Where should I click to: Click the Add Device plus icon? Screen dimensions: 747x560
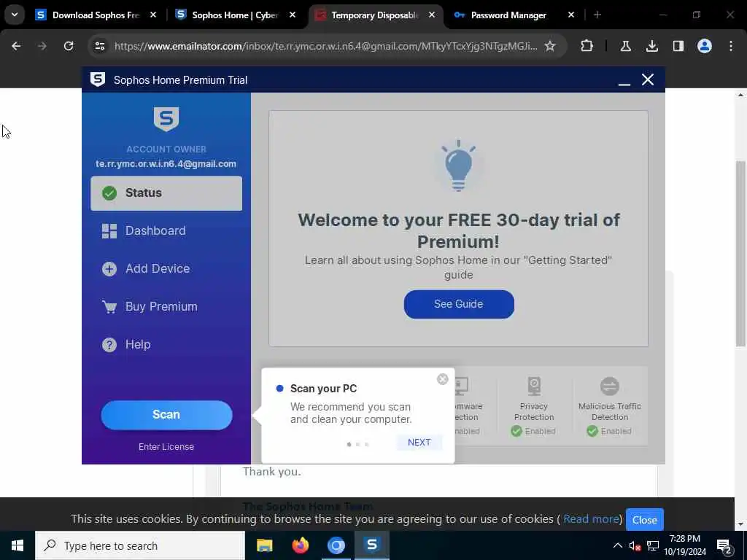point(109,268)
